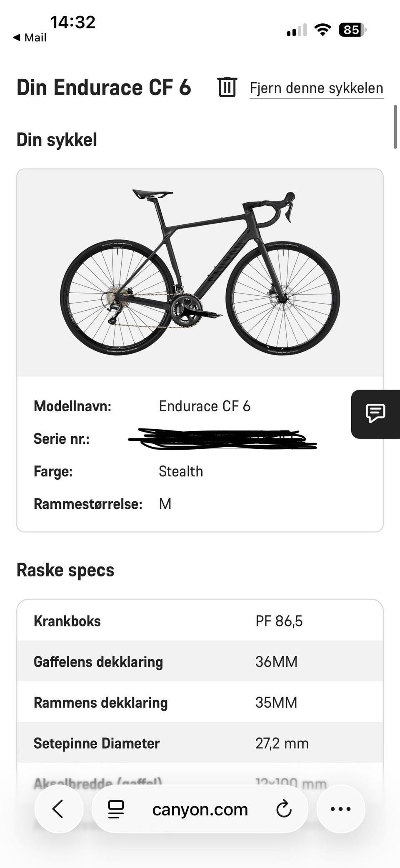Tap the browser back arrow
This screenshot has height=868, width=400.
coord(59,809)
